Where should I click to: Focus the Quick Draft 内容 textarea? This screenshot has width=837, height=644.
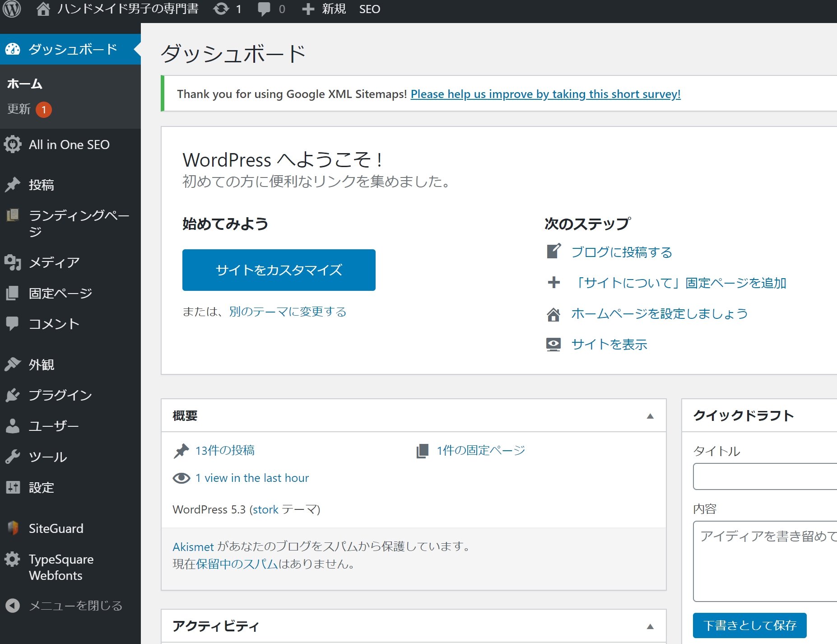pyautogui.click(x=765, y=561)
